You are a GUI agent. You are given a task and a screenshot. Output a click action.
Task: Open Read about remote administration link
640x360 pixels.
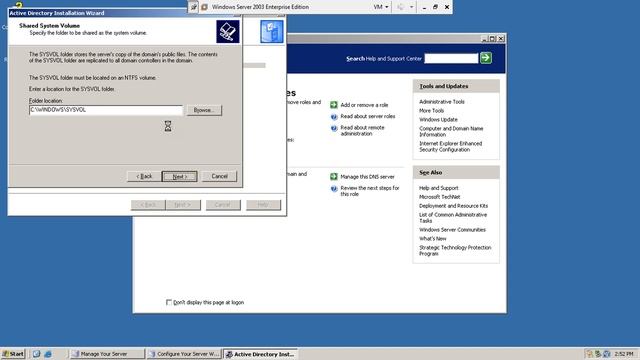tap(362, 131)
